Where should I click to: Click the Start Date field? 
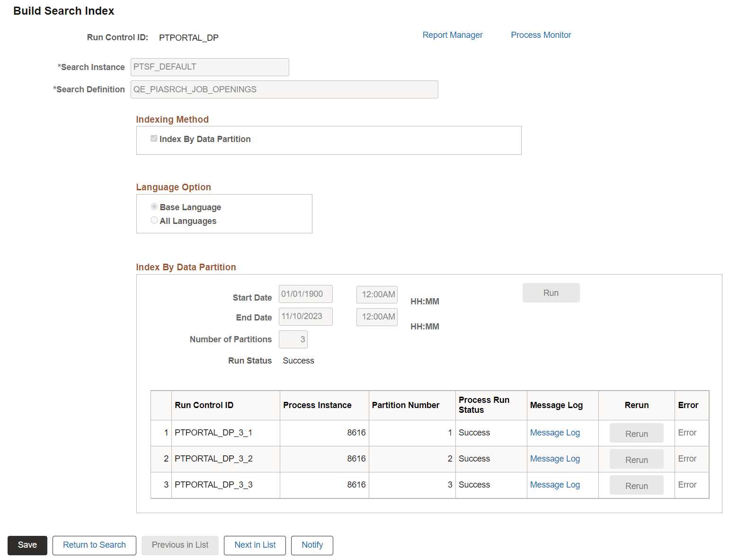pyautogui.click(x=305, y=293)
